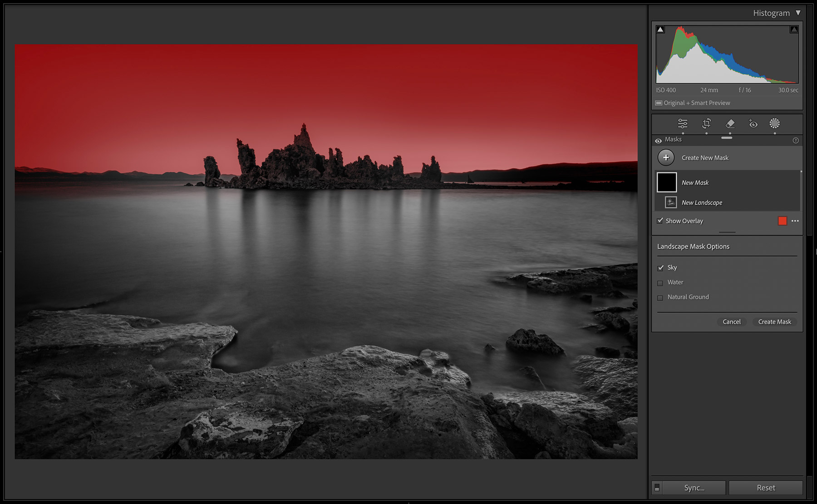This screenshot has width=817, height=504.
Task: Enable the Water landscape option
Action: point(660,283)
